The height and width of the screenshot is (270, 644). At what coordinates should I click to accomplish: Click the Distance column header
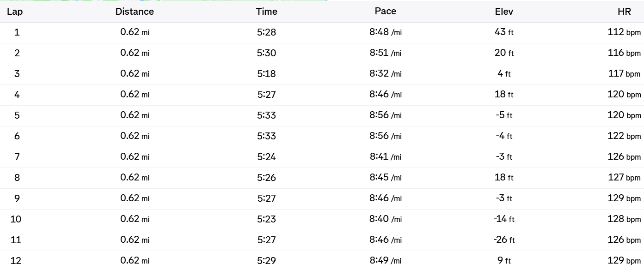click(135, 12)
